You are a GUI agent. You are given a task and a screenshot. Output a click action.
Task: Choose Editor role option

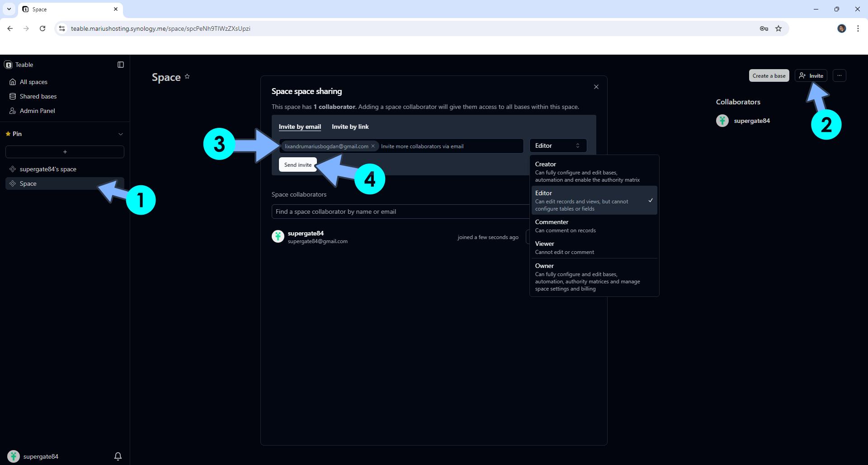(x=594, y=200)
